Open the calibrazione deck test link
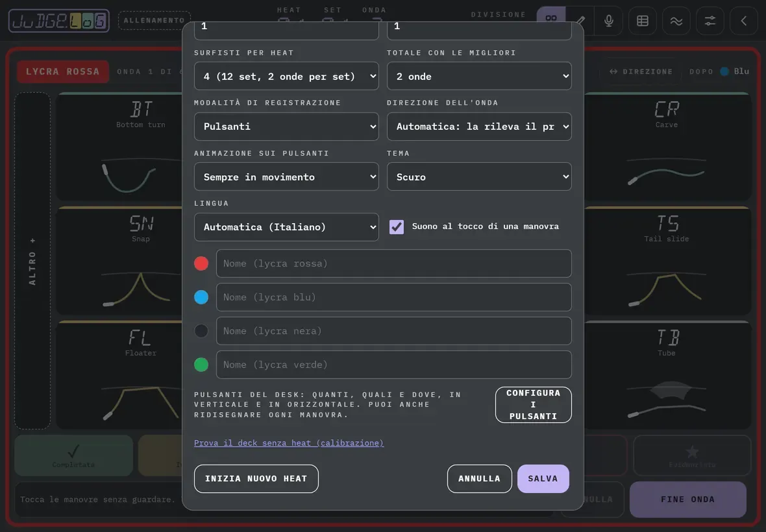The height and width of the screenshot is (532, 766). click(289, 442)
